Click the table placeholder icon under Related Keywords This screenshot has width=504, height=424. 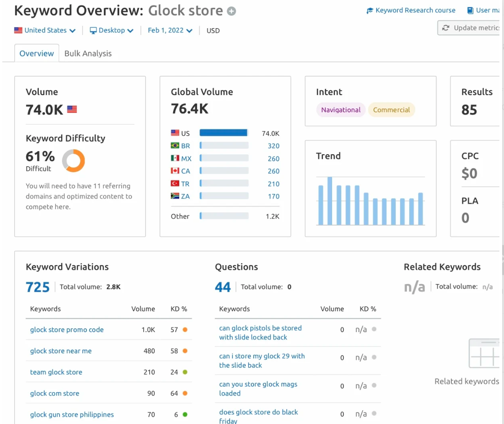(484, 353)
